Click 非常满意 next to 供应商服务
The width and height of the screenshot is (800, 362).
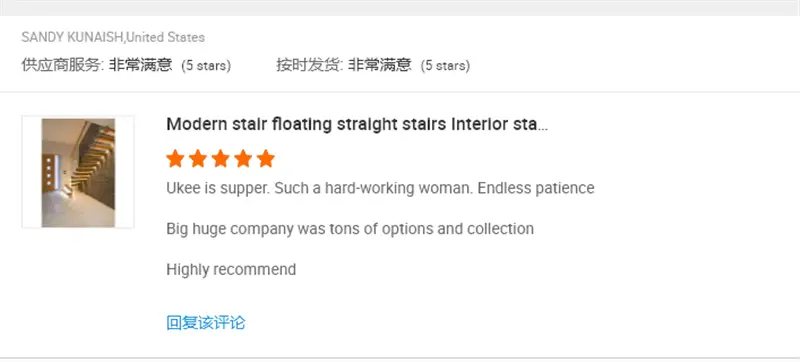click(140, 65)
